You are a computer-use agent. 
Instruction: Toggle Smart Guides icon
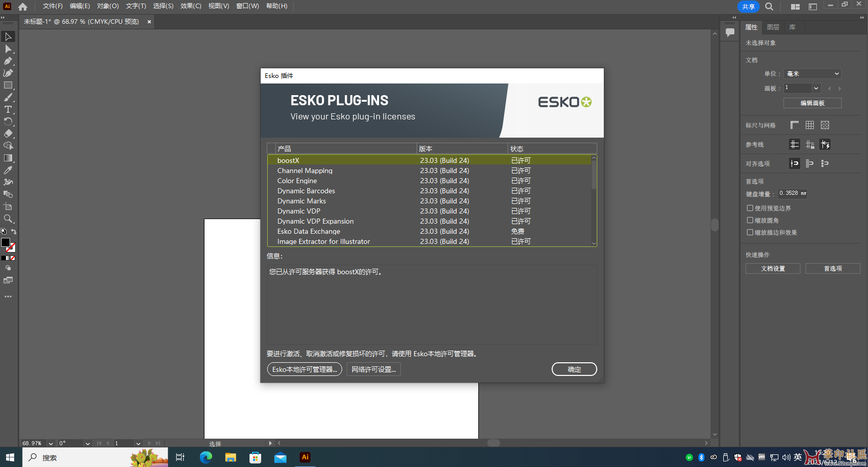[825, 145]
